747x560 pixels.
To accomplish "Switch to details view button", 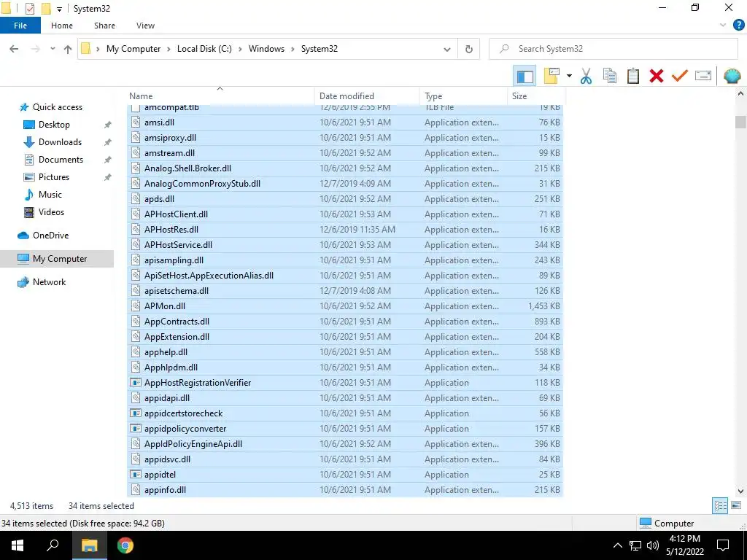I will click(x=720, y=506).
